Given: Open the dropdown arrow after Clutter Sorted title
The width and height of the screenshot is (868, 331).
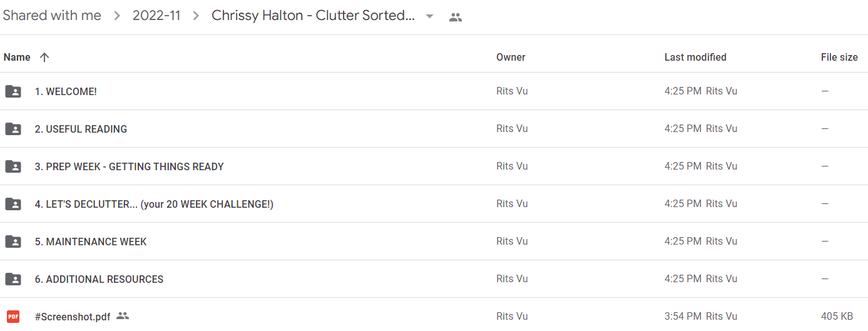Looking at the screenshot, I should click(x=429, y=16).
